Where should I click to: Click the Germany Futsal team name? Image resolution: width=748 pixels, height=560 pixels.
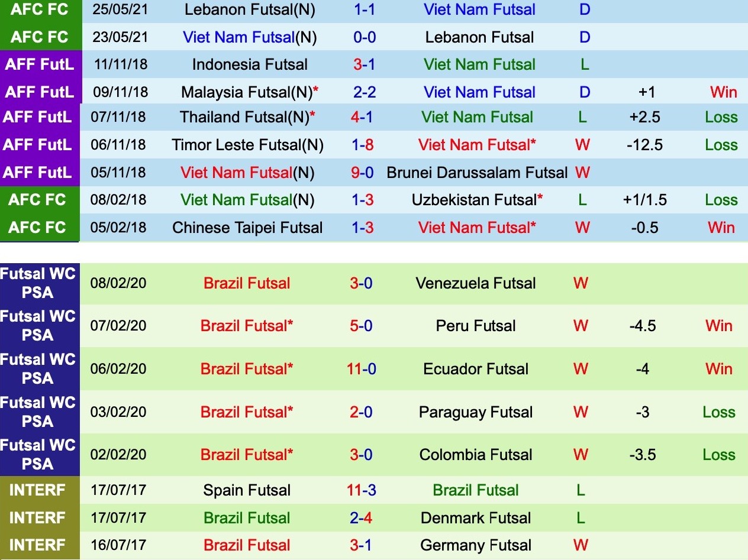476,545
